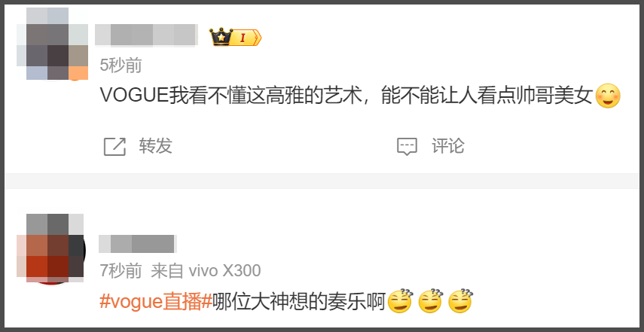Click the comment bubble icon beside 评论

[x=407, y=147]
